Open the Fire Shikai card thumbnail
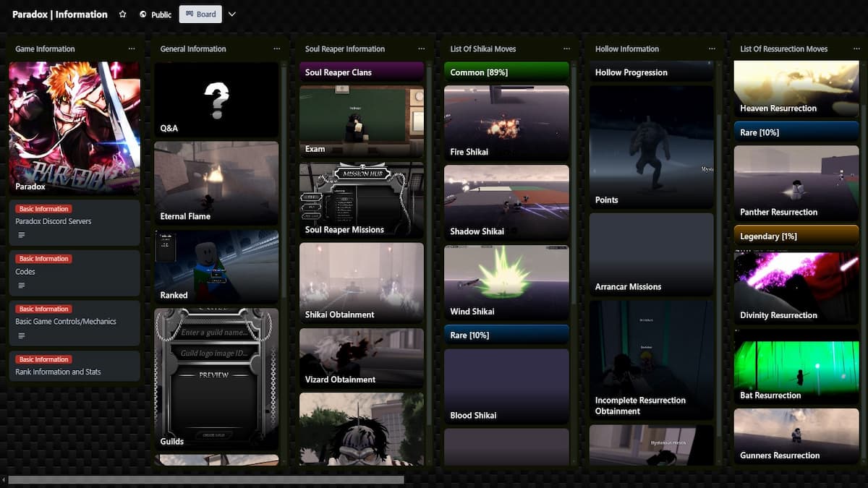 [506, 116]
